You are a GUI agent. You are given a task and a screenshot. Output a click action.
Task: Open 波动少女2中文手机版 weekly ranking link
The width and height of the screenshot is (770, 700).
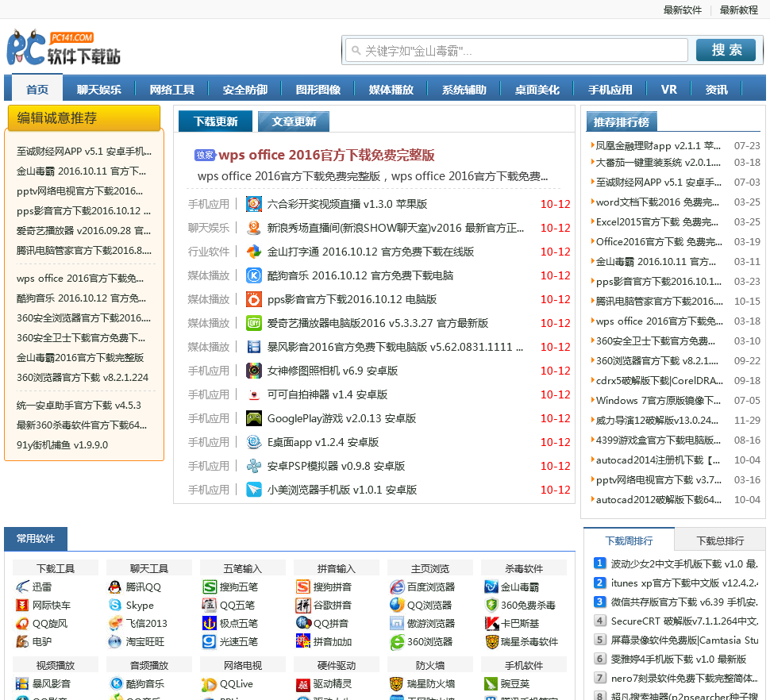(684, 563)
